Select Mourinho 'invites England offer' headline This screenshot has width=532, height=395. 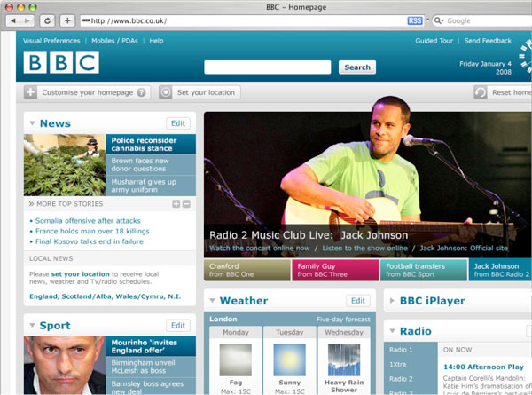pyautogui.click(x=151, y=346)
